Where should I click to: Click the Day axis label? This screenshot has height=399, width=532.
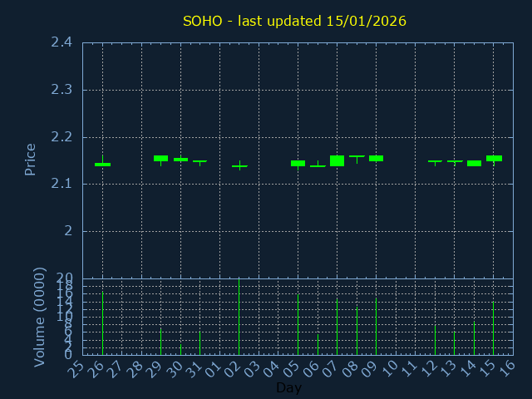[x=288, y=388]
